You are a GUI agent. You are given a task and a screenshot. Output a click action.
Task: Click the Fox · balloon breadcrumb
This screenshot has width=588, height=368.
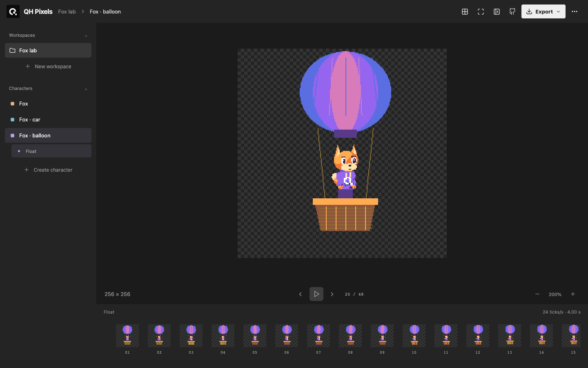[105, 11]
